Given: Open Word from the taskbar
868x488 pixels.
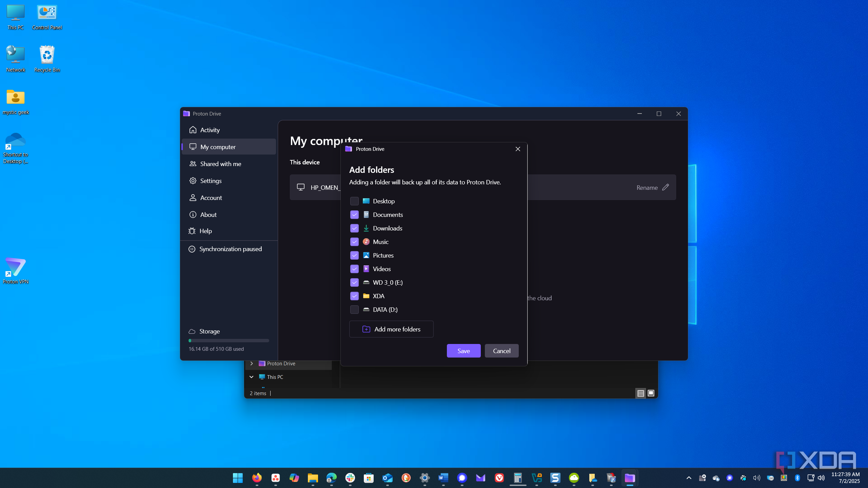Looking at the screenshot, I should [443, 478].
